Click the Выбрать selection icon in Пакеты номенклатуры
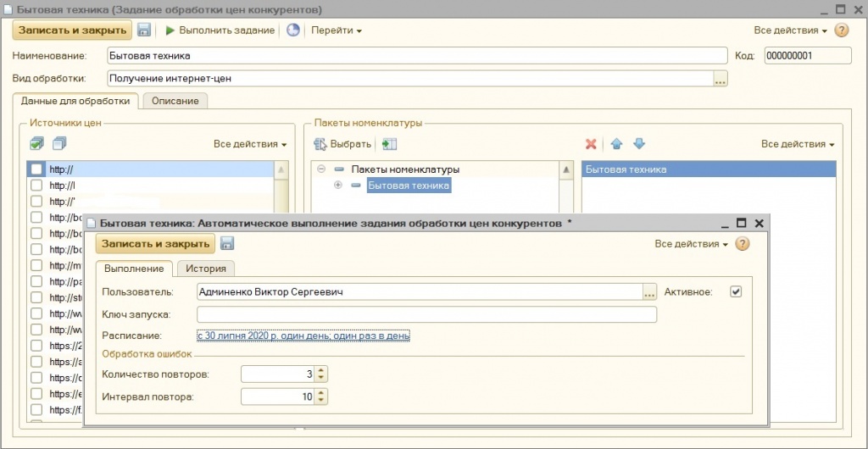Screen dimensions: 868x449 [x=320, y=144]
